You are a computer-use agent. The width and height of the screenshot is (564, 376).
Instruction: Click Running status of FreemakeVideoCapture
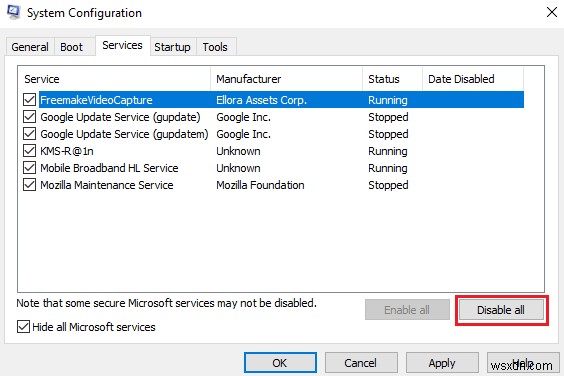(388, 100)
